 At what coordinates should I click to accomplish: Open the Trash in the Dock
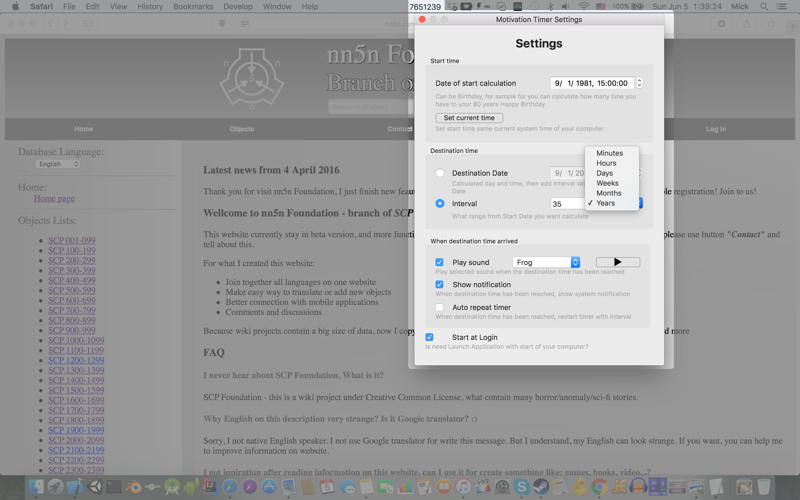coord(763,487)
